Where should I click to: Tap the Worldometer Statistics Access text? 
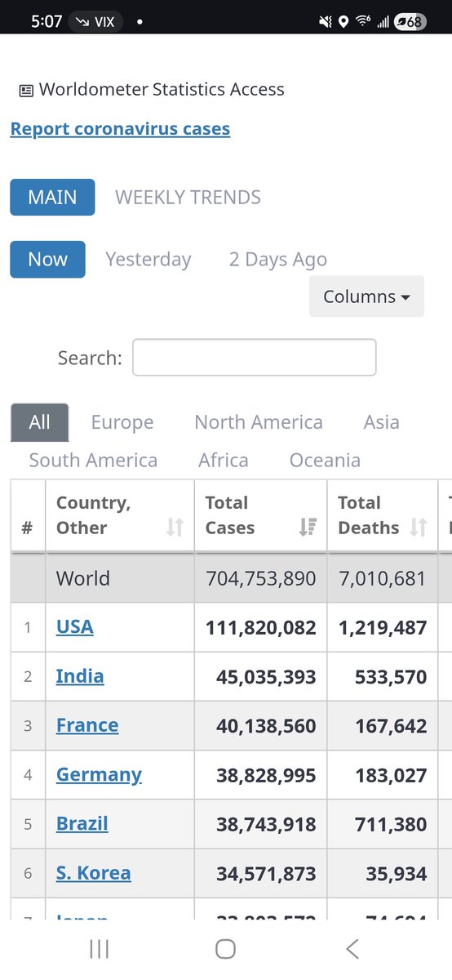click(x=162, y=90)
